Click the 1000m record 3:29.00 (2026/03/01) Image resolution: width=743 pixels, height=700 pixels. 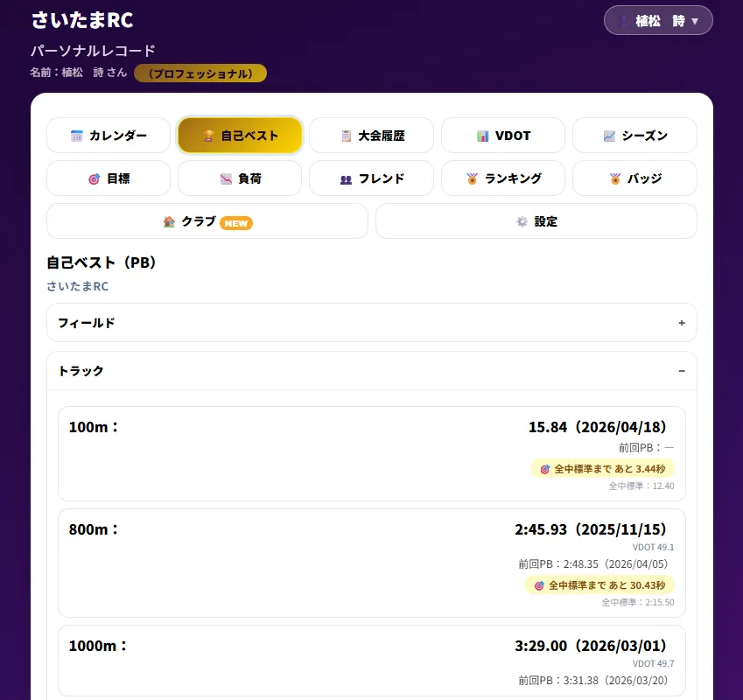coord(591,646)
